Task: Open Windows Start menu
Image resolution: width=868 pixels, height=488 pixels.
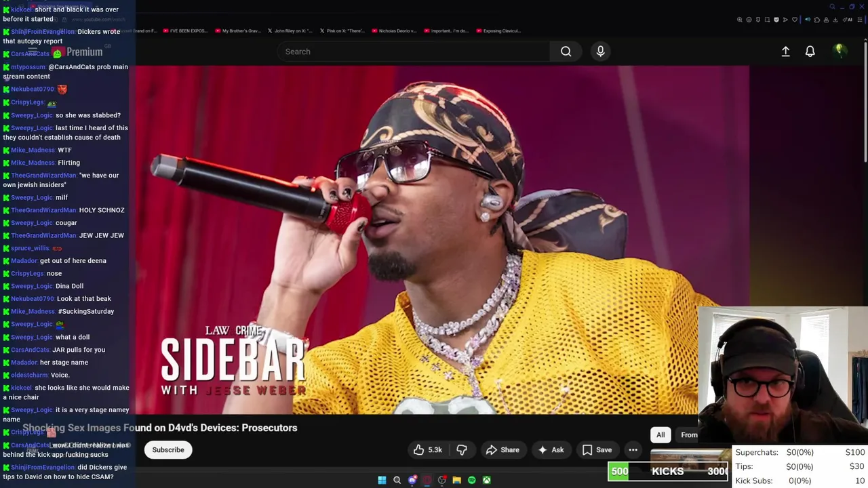Action: [382, 480]
